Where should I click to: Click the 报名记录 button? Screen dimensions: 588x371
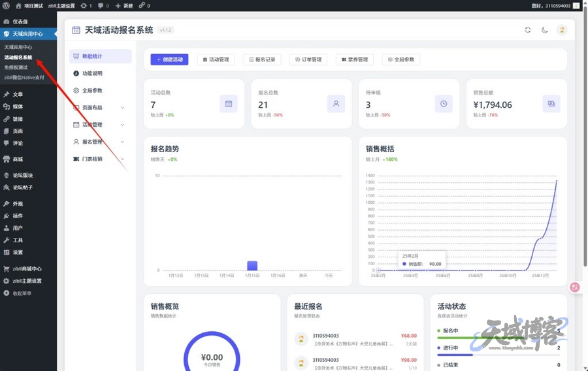[x=262, y=59]
